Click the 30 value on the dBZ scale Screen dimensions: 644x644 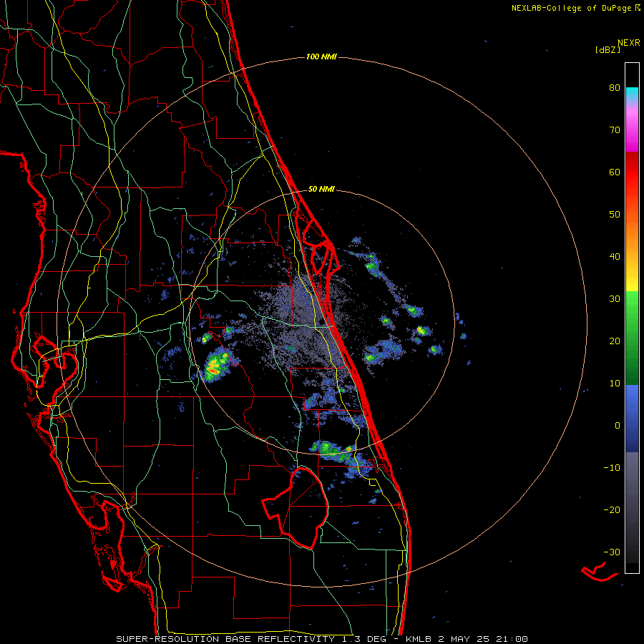[615, 299]
